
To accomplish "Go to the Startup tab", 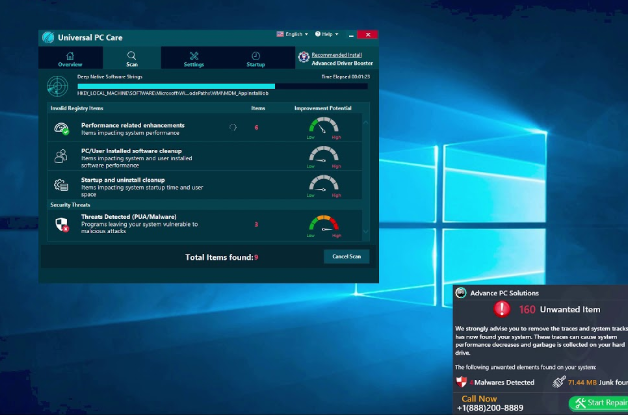I will (256, 58).
